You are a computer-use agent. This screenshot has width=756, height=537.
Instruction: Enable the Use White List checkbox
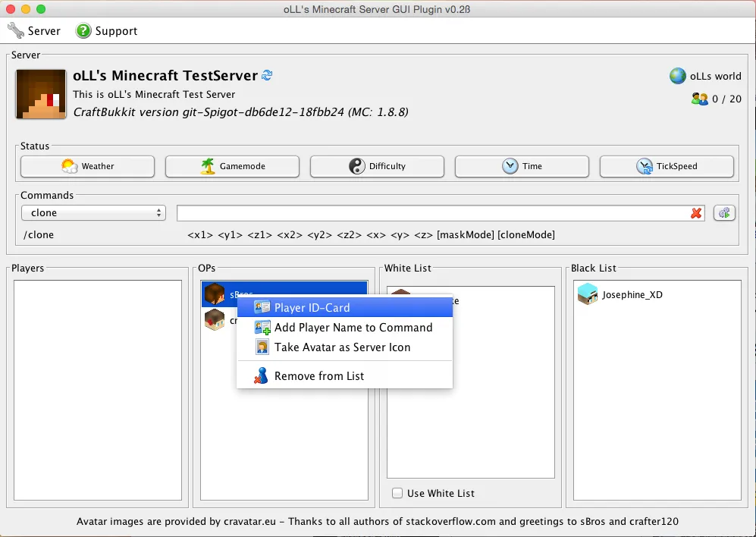coord(397,493)
